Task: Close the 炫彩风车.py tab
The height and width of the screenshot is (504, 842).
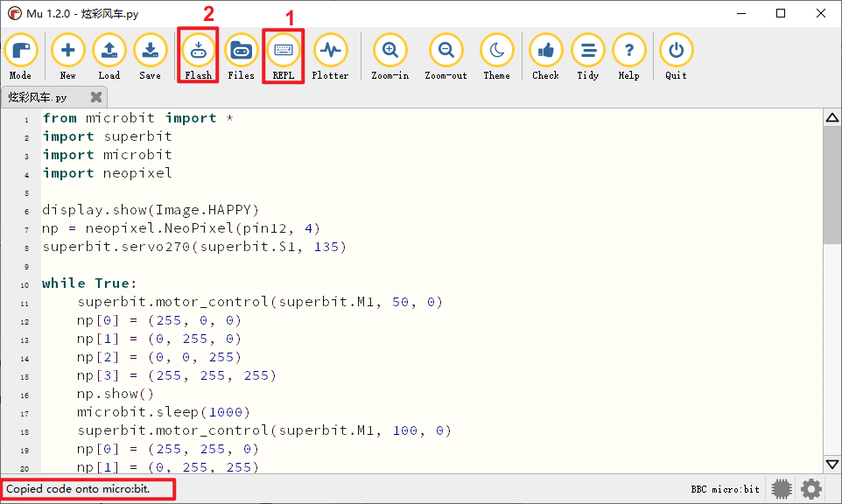Action: point(96,97)
